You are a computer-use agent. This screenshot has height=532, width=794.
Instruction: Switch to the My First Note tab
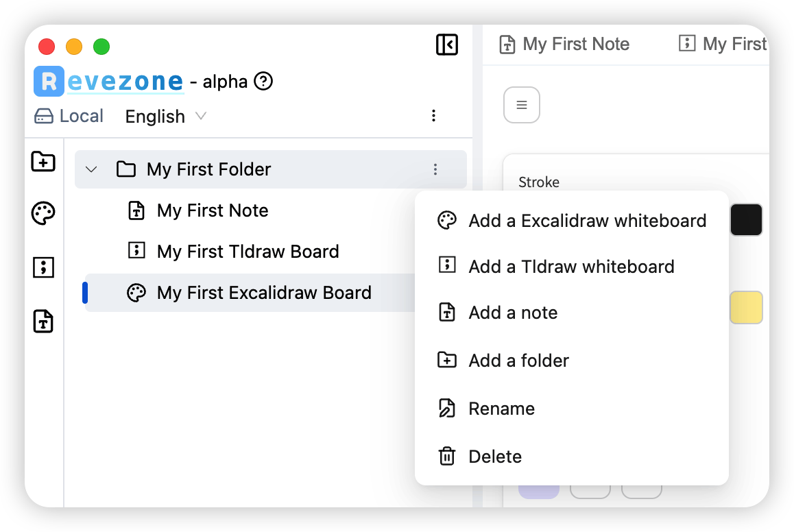[x=564, y=45]
